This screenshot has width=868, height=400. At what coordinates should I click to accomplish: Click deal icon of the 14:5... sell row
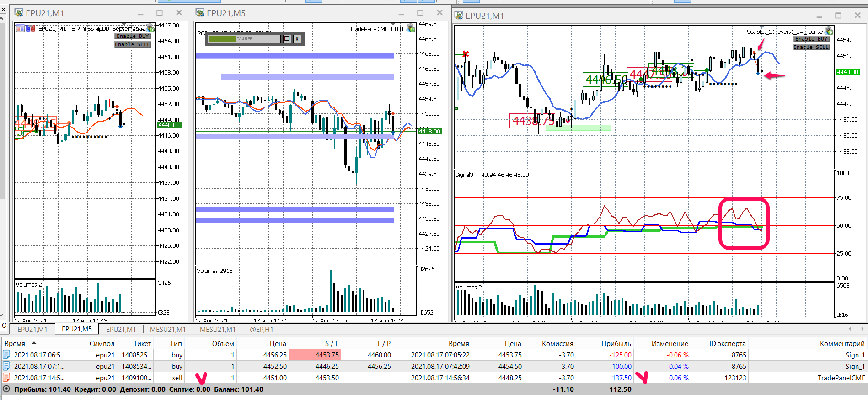tap(6, 378)
